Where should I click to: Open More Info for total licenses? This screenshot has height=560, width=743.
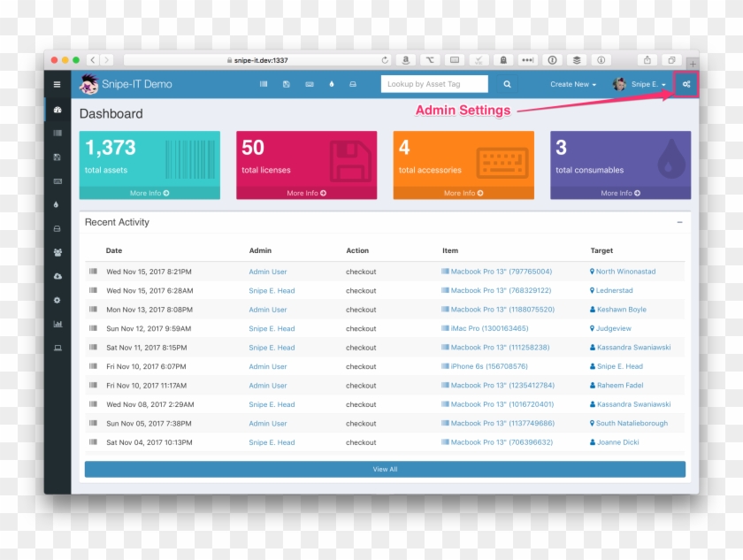click(x=306, y=193)
